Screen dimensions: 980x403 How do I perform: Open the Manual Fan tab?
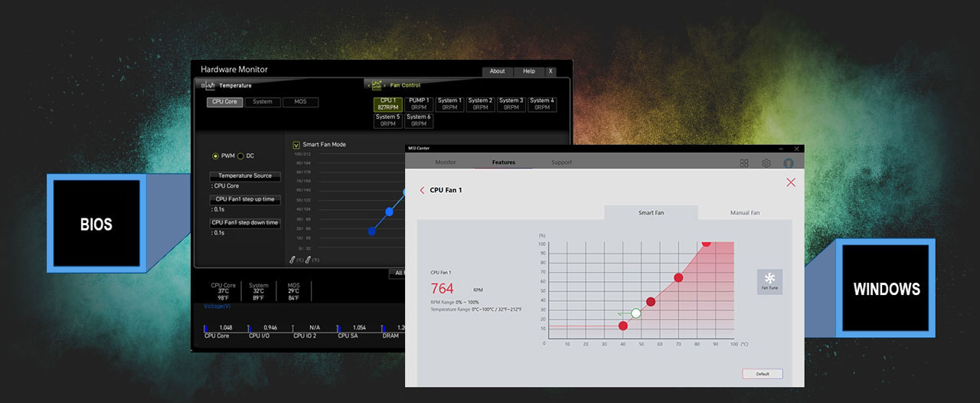[x=745, y=212]
